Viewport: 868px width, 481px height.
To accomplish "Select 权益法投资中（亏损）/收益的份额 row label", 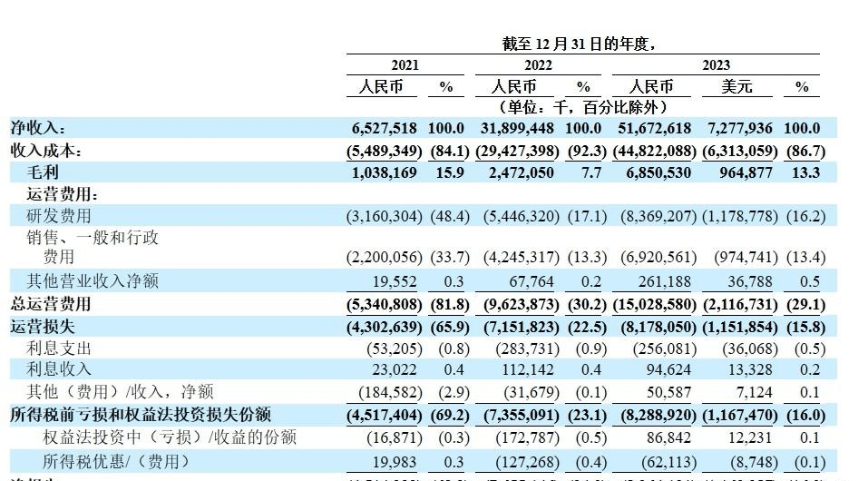I will click(170, 437).
